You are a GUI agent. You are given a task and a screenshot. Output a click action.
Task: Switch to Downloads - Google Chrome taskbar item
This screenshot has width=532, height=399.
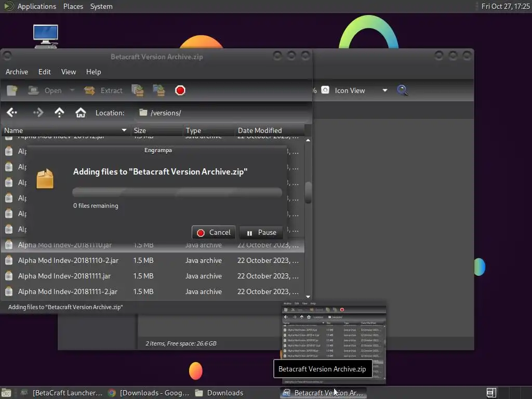(149, 393)
